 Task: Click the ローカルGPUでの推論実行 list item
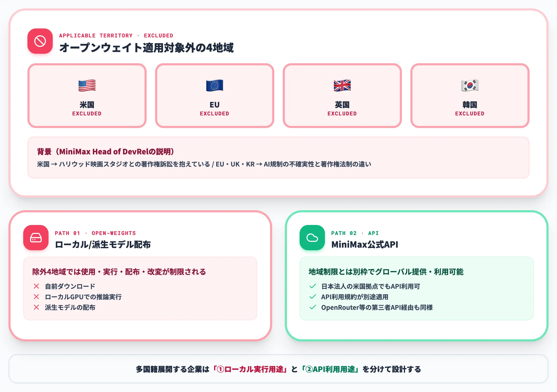coord(83,297)
